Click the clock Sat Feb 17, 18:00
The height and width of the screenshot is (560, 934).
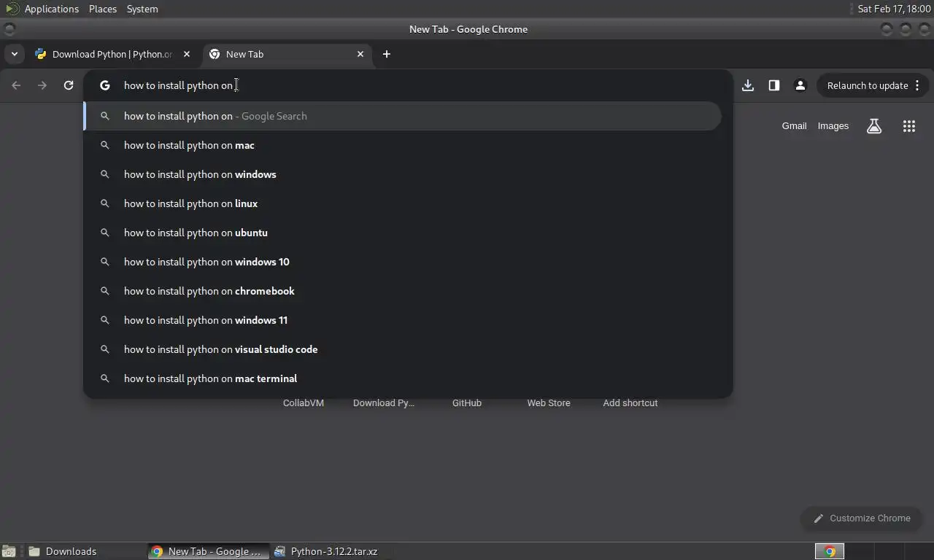click(894, 9)
